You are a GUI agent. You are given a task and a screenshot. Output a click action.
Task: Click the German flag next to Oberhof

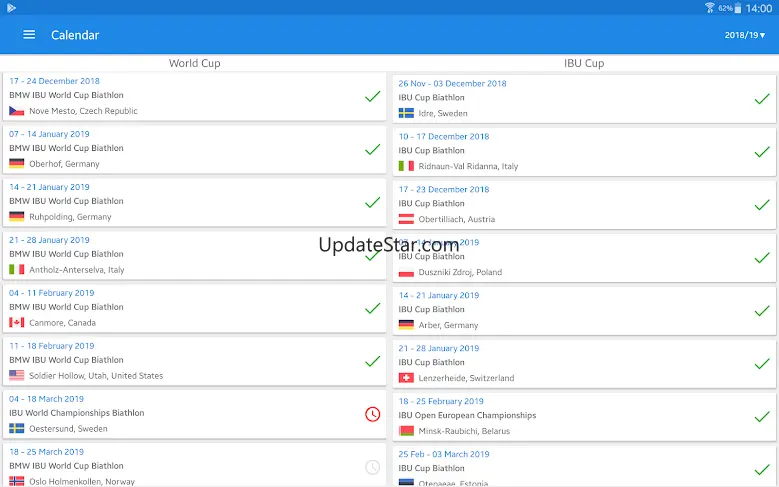(x=16, y=163)
